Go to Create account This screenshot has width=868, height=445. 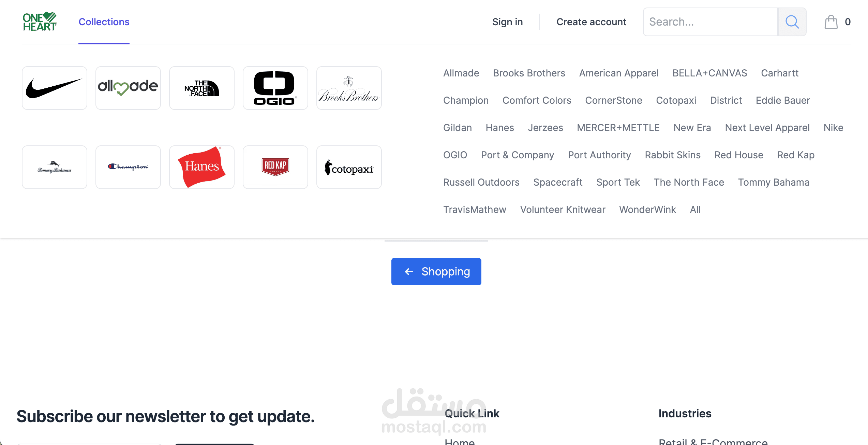591,22
